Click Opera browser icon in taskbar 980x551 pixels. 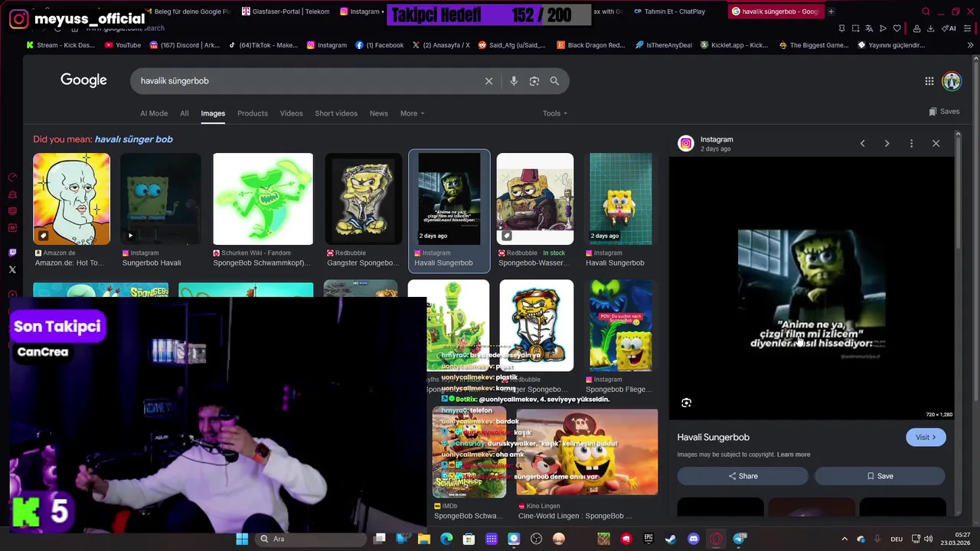[716, 539]
